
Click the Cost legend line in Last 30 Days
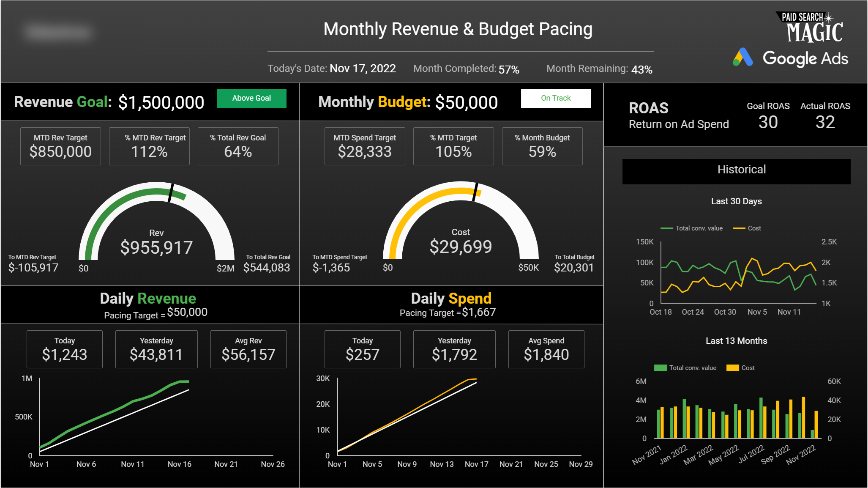click(x=739, y=228)
